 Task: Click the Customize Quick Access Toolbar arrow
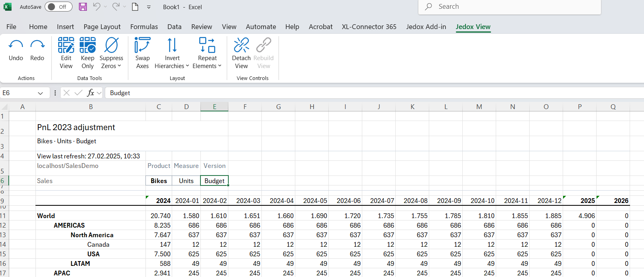[149, 7]
